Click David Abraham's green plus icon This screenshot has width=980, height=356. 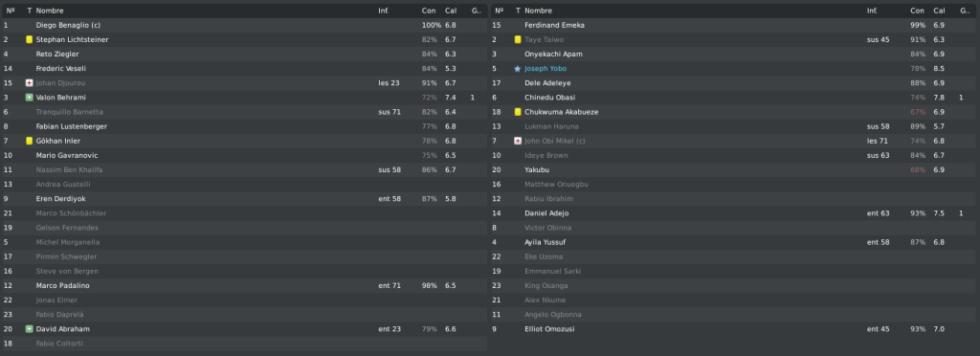click(x=29, y=329)
